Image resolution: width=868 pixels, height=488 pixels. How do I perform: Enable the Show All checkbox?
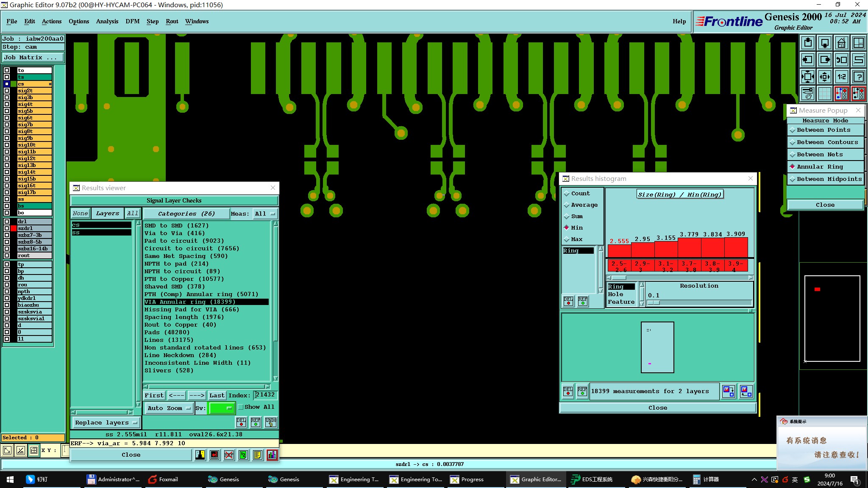pyautogui.click(x=241, y=407)
